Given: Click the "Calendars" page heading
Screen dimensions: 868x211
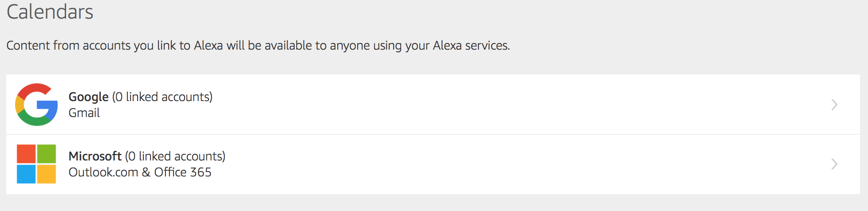Looking at the screenshot, I should click(x=50, y=12).
